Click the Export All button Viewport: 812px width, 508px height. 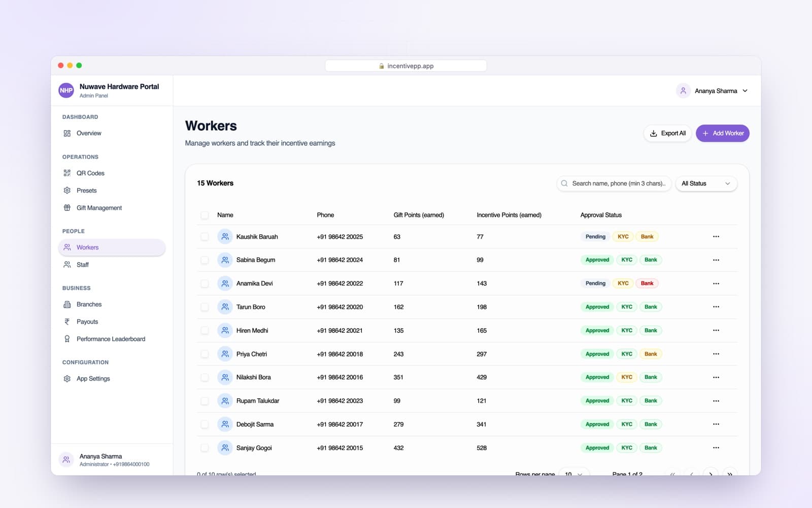coord(667,133)
